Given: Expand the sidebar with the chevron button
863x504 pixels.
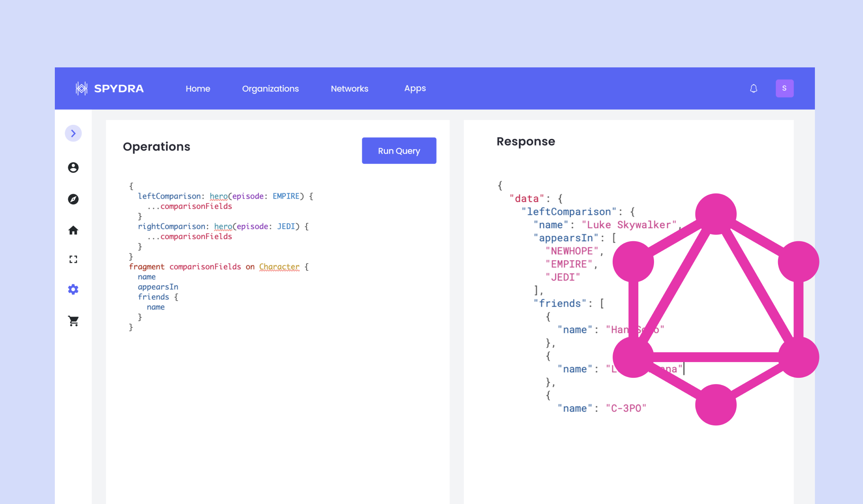Looking at the screenshot, I should (x=73, y=133).
